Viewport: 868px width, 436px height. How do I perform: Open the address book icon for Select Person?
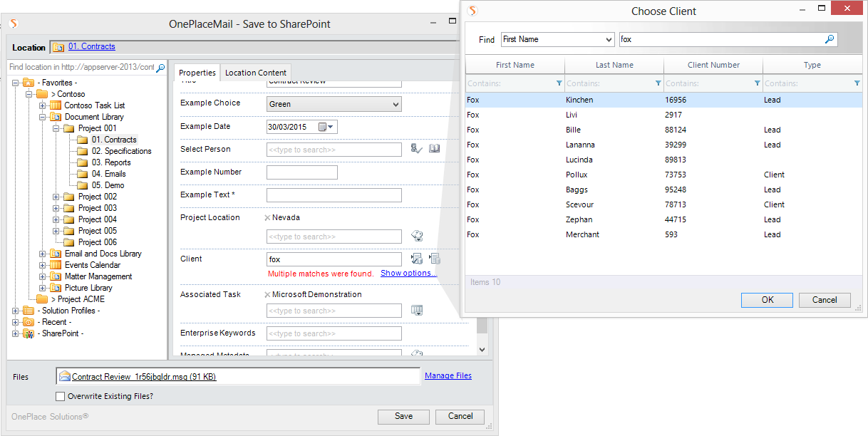(x=434, y=149)
